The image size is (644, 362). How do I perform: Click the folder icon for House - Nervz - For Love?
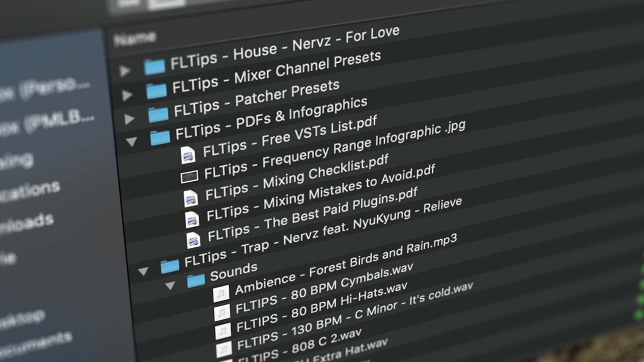click(x=155, y=66)
